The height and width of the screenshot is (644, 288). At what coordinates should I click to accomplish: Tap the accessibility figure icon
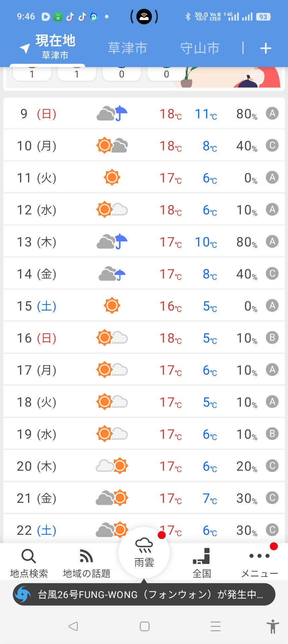pyautogui.click(x=273, y=626)
